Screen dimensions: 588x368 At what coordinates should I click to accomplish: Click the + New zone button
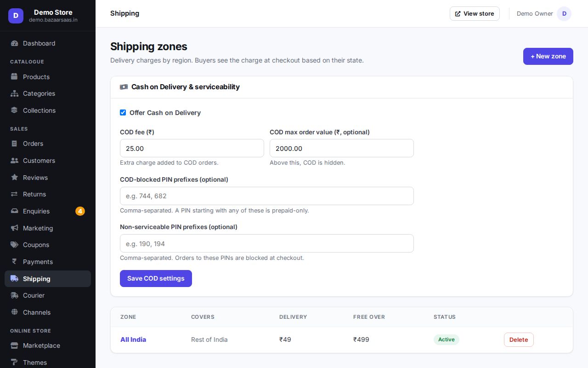[548, 56]
